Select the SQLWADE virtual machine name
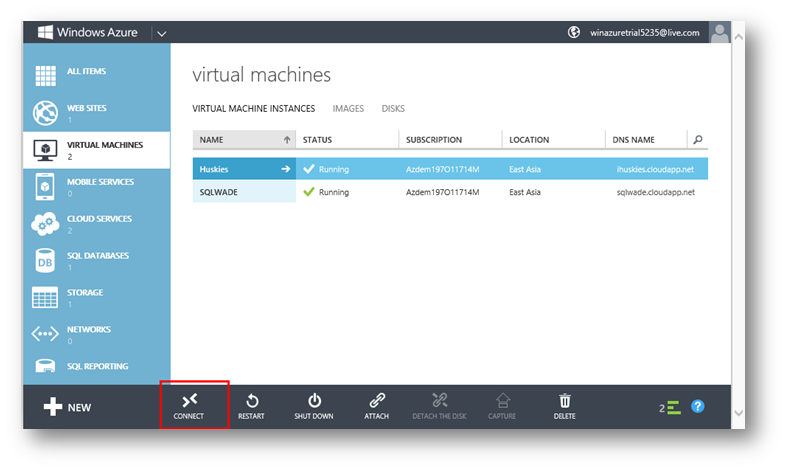Screen dimensions: 787x471 218,192
